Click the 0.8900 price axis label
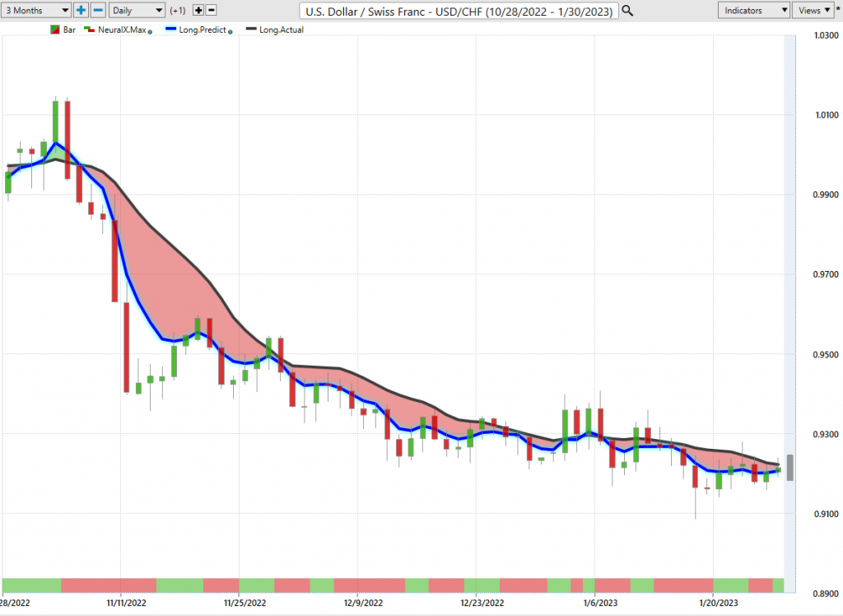 (x=826, y=594)
